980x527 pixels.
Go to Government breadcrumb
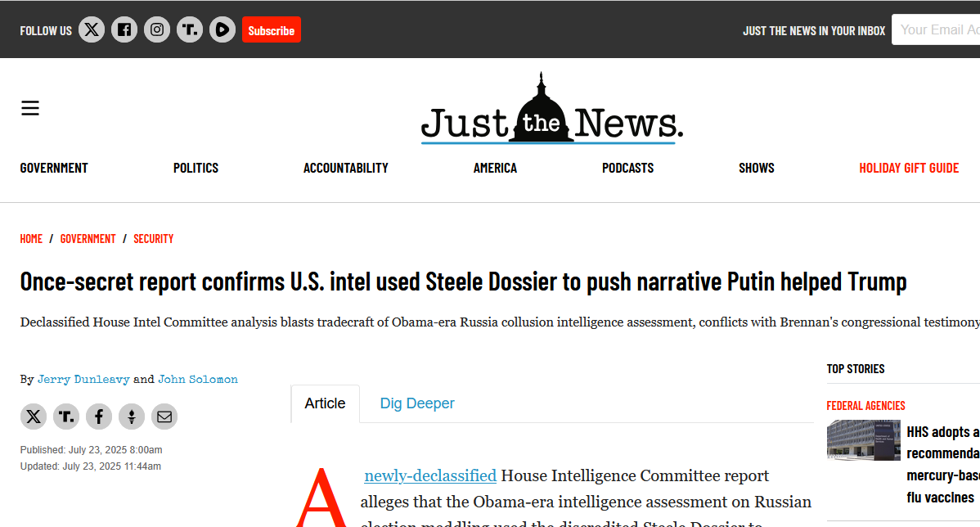coord(88,239)
